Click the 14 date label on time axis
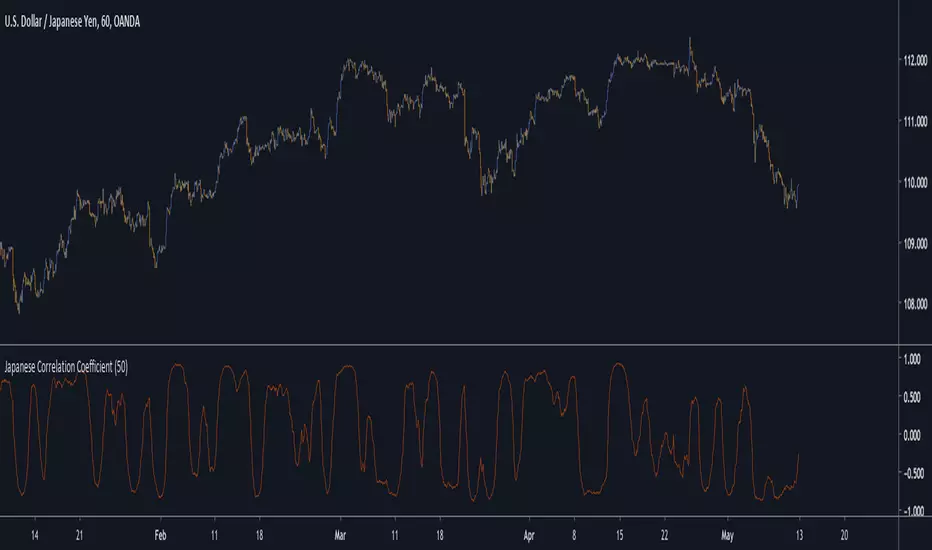This screenshot has width=932, height=550. click(x=34, y=535)
